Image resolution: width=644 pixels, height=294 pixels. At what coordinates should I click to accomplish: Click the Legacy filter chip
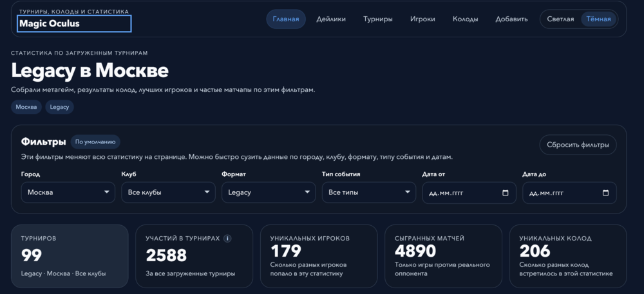[x=59, y=107]
